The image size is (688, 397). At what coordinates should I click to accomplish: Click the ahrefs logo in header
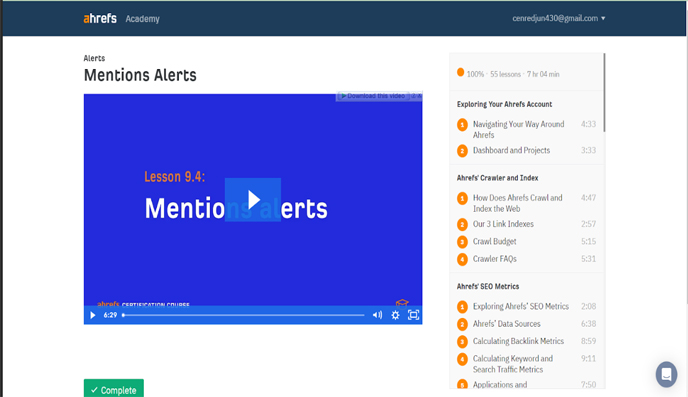click(x=100, y=18)
